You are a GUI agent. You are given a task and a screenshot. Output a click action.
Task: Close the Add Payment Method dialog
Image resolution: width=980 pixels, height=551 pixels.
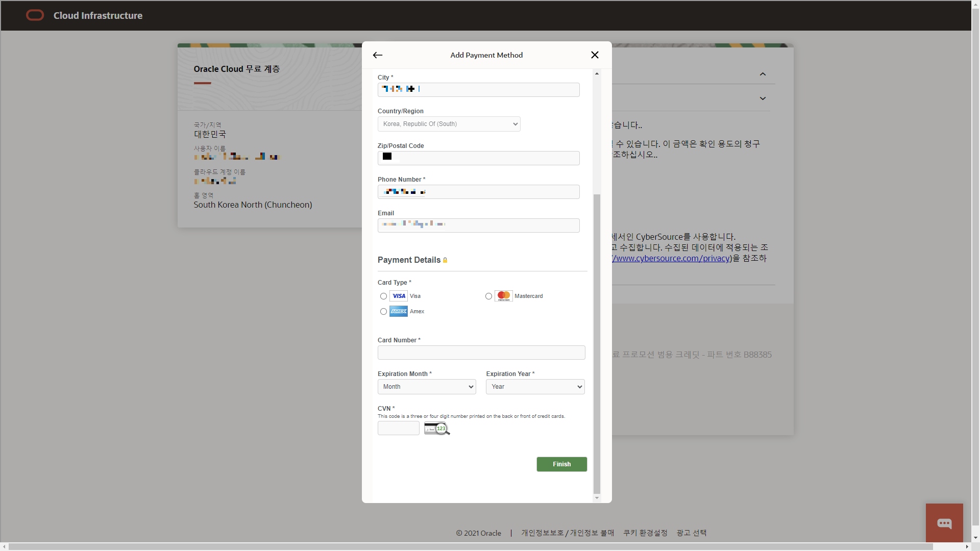coord(595,55)
